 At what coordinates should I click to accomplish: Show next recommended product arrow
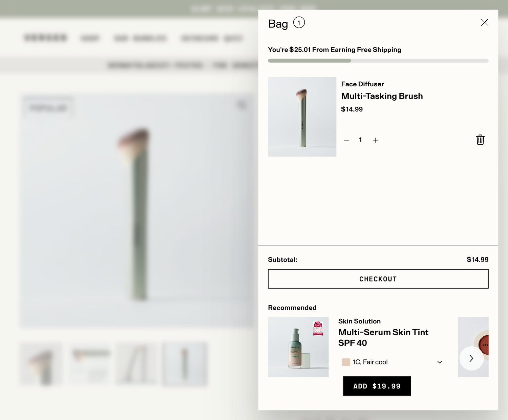[471, 358]
